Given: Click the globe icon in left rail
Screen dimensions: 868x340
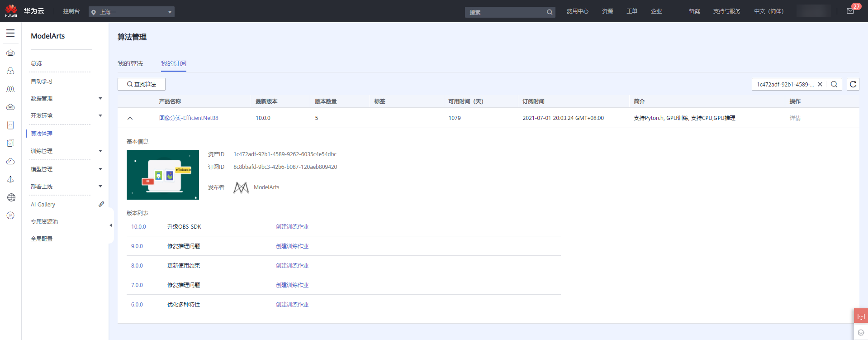Looking at the screenshot, I should pos(11,197).
